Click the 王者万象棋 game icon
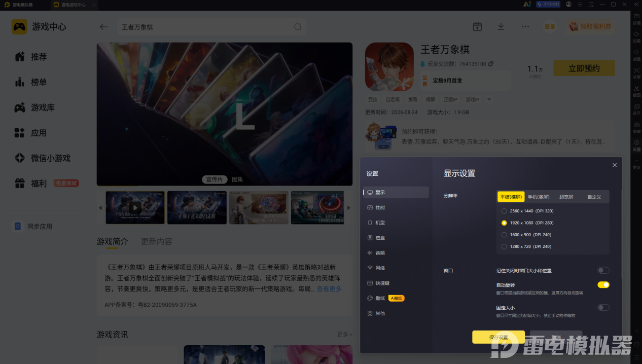Screen dimensions: 642x364 pyautogui.click(x=389, y=66)
